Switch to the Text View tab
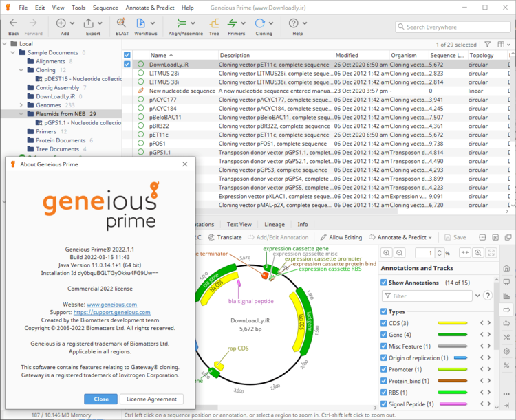 (x=239, y=224)
